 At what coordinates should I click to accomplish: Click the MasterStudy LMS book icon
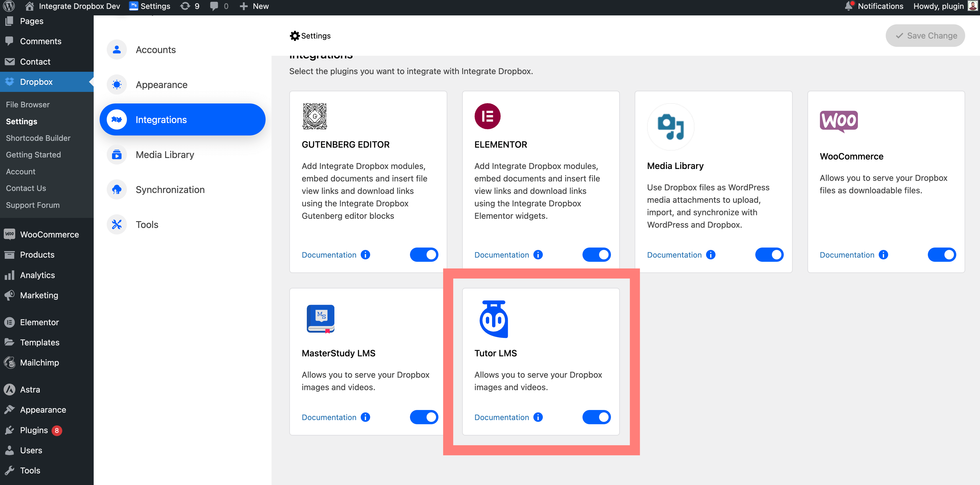(x=320, y=319)
